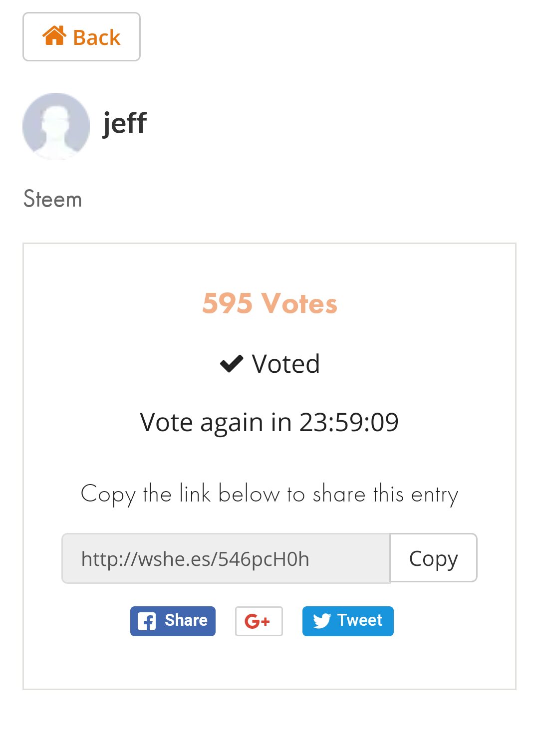The image size is (538, 756).
Task: Click the orange home icon
Action: point(54,36)
